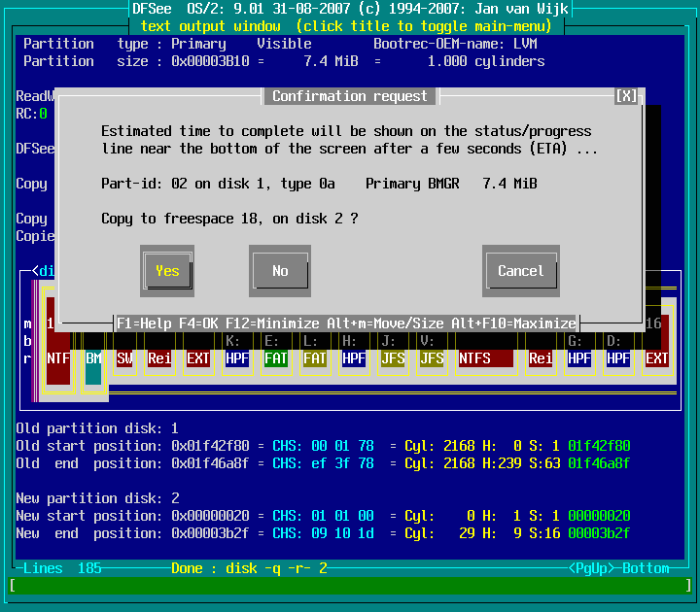700x612 pixels.
Task: Select the olive FAT partition block labeled L:
Action: (314, 358)
